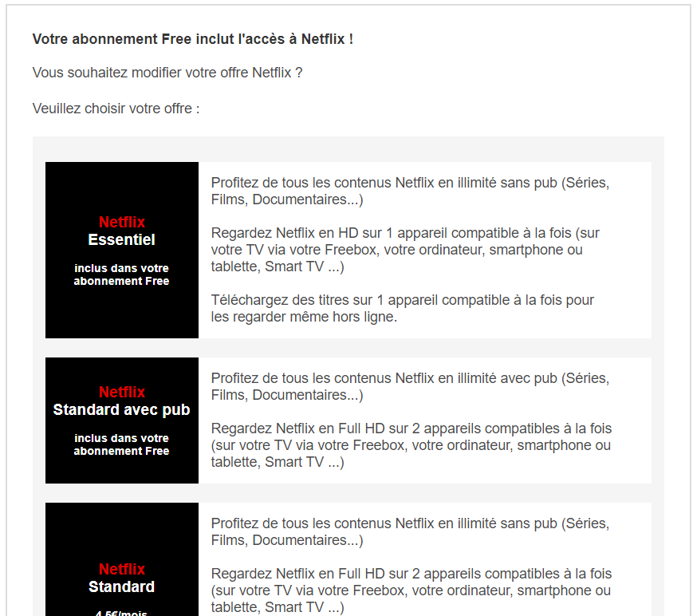693x616 pixels.
Task: Click the Essentiel offer name label
Action: pos(121,239)
